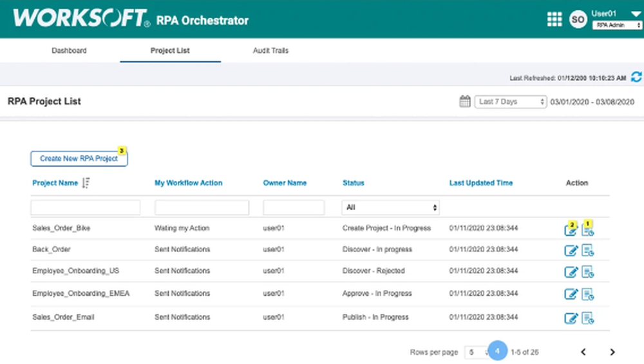Image resolution: width=644 pixels, height=364 pixels.
Task: Open details icon for Sales_Order_Email
Action: point(588,318)
